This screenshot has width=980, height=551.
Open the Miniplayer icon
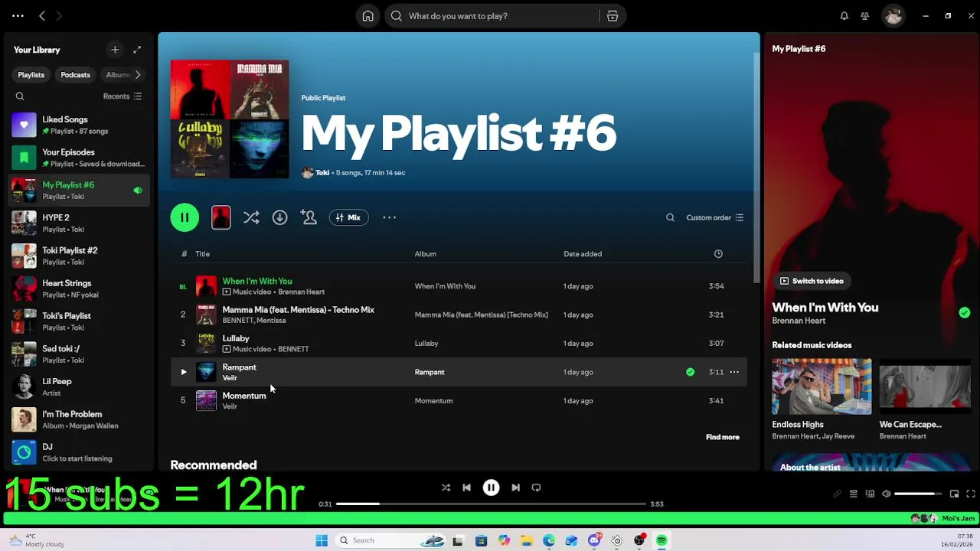(954, 494)
